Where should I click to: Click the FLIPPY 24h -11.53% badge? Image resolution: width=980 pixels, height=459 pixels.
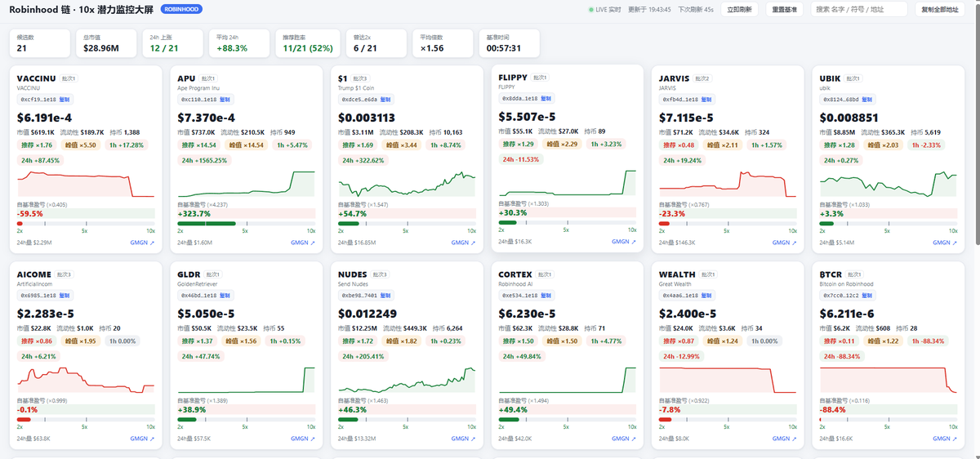pos(521,159)
